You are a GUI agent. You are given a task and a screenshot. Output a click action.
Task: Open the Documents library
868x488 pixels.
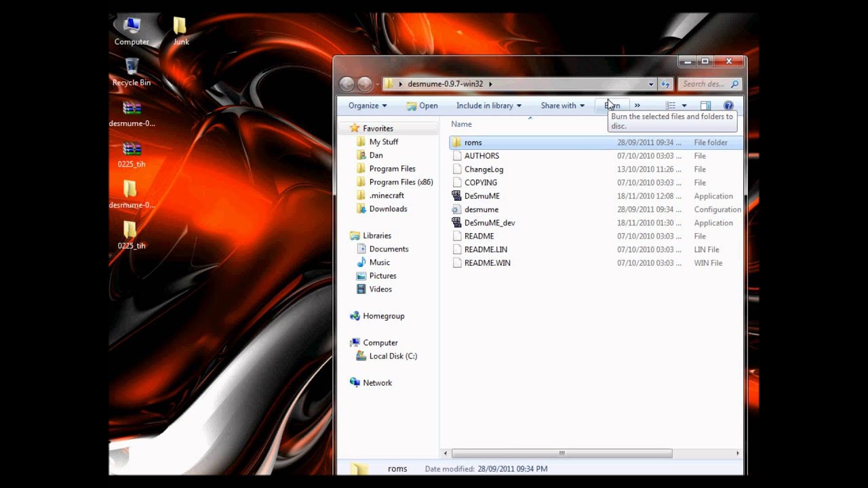click(389, 249)
